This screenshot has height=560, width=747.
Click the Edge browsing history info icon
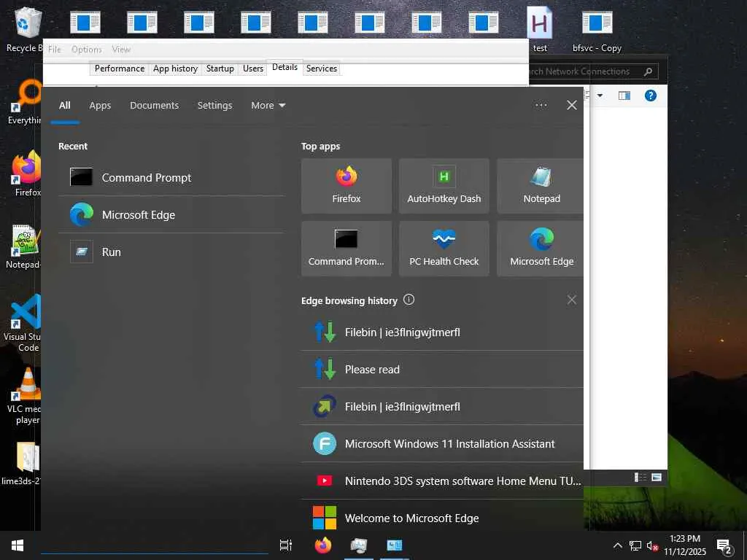pyautogui.click(x=409, y=300)
